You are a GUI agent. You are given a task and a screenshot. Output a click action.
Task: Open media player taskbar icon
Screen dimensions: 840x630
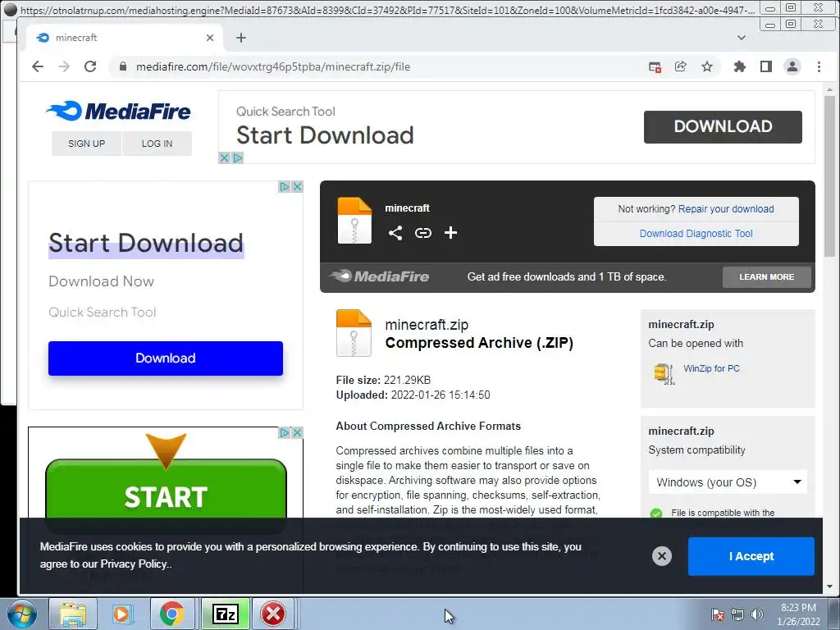tap(122, 614)
